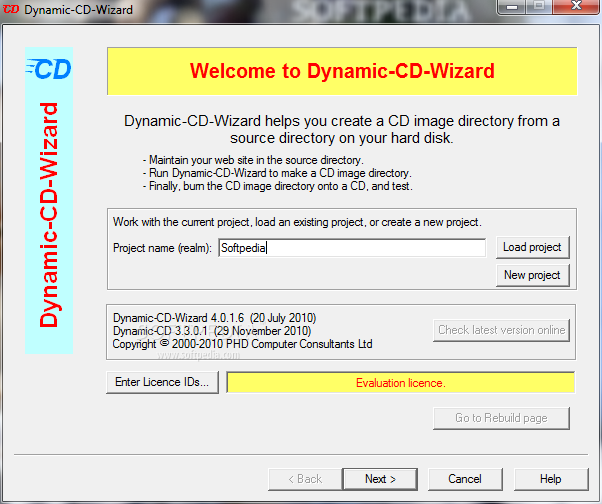602x504 pixels.
Task: Click the Dynamic-CD 3.3.0.1 version line
Action: [212, 331]
